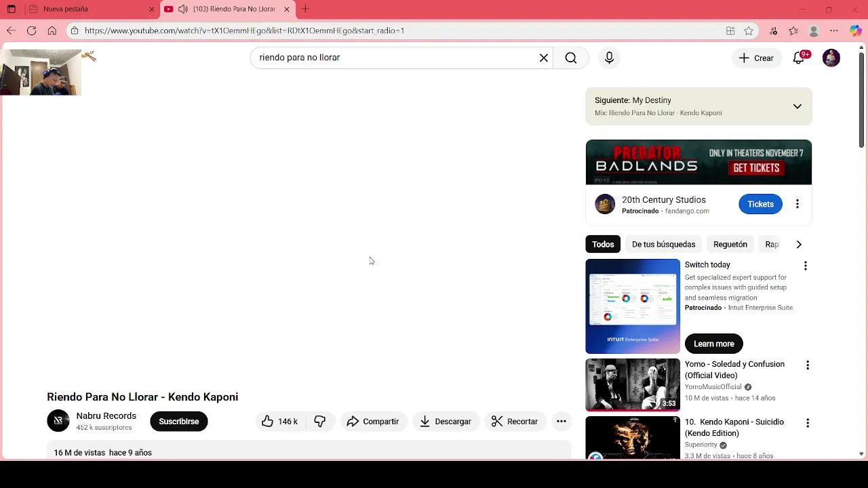
Task: Mute the tab via speaker icon
Action: pos(182,9)
